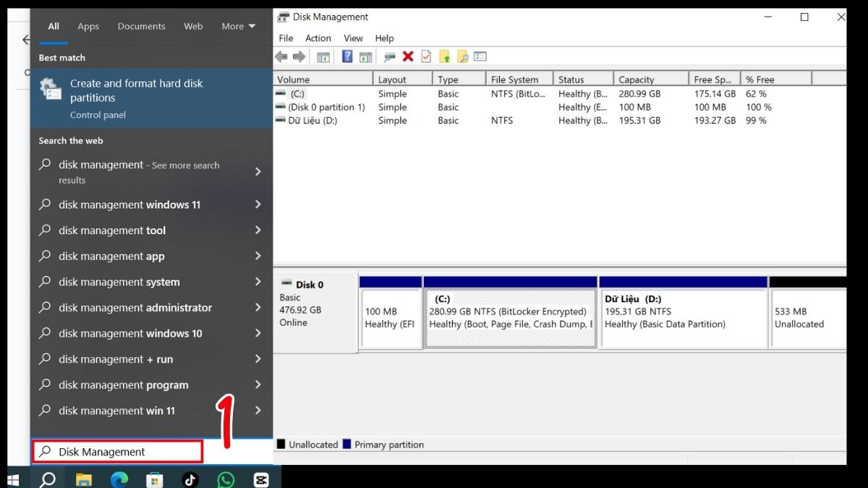This screenshot has width=868, height=488.
Task: Open Help using the question mark toolbar icon
Action: tap(346, 56)
